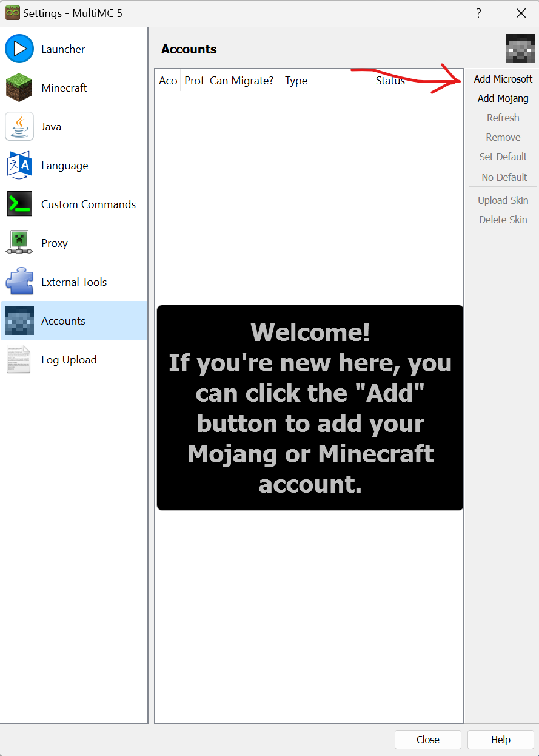Click the MultiMC infinity title bar icon
This screenshot has height=756, width=539.
click(x=12, y=13)
